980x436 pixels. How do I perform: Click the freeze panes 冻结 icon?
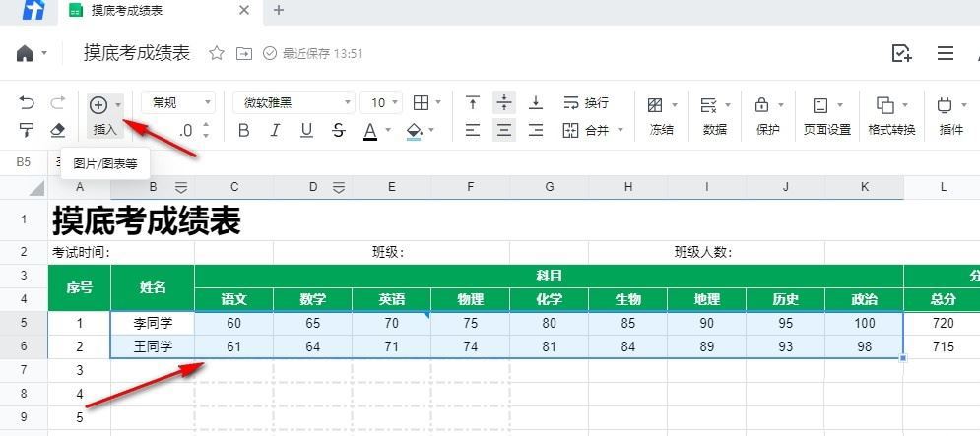click(655, 105)
